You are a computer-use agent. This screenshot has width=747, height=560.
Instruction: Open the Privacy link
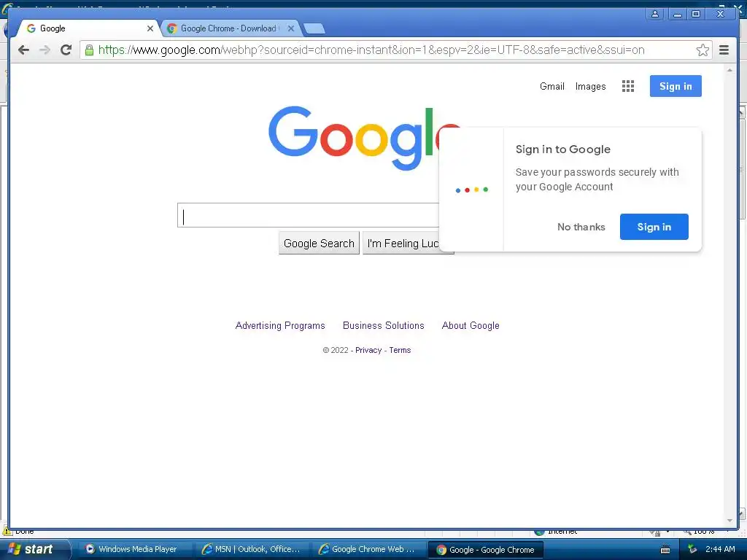pos(368,350)
